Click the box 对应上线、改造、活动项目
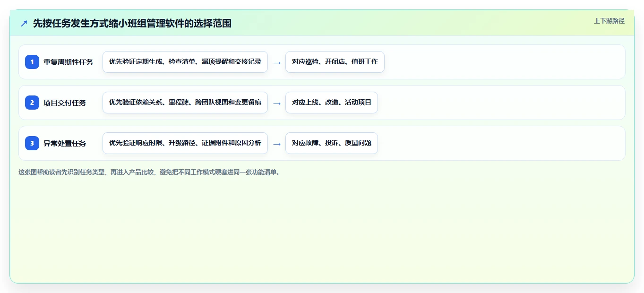 point(332,103)
